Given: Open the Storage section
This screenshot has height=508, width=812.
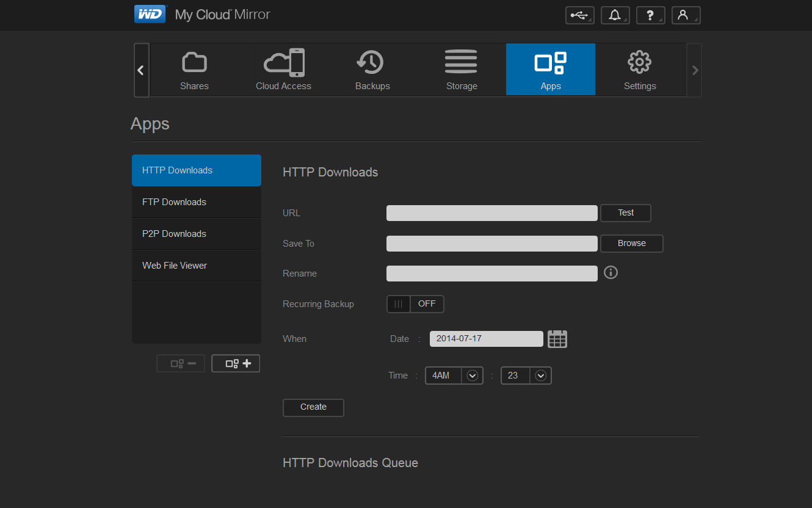Looking at the screenshot, I should 462,70.
